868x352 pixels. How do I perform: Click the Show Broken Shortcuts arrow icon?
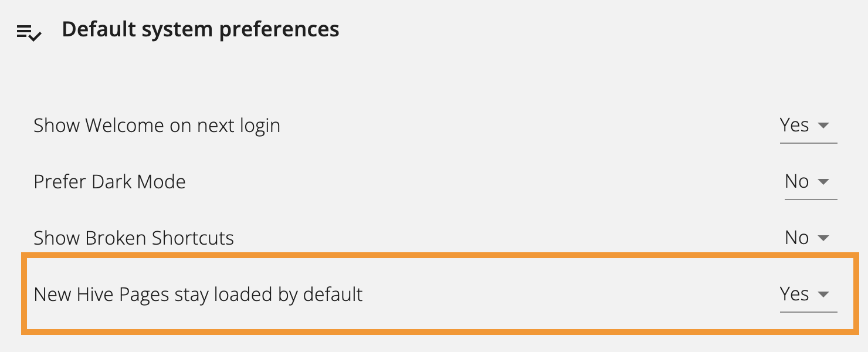click(823, 238)
